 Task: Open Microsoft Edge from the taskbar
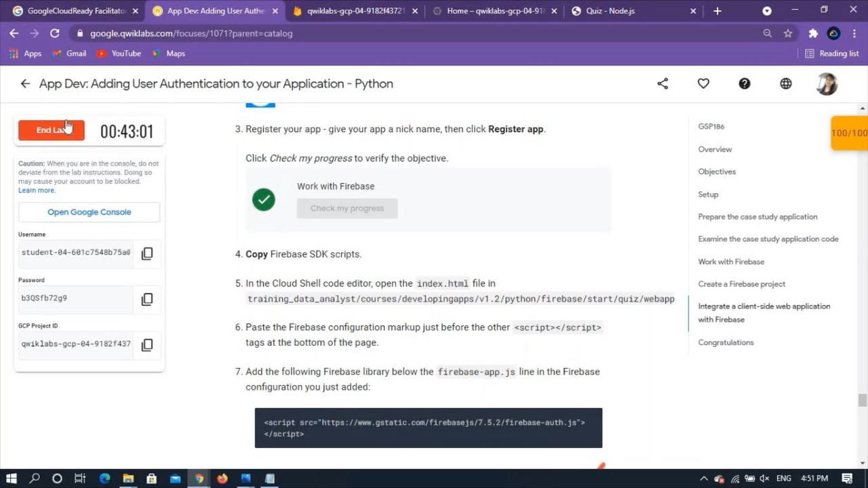pyautogui.click(x=104, y=479)
